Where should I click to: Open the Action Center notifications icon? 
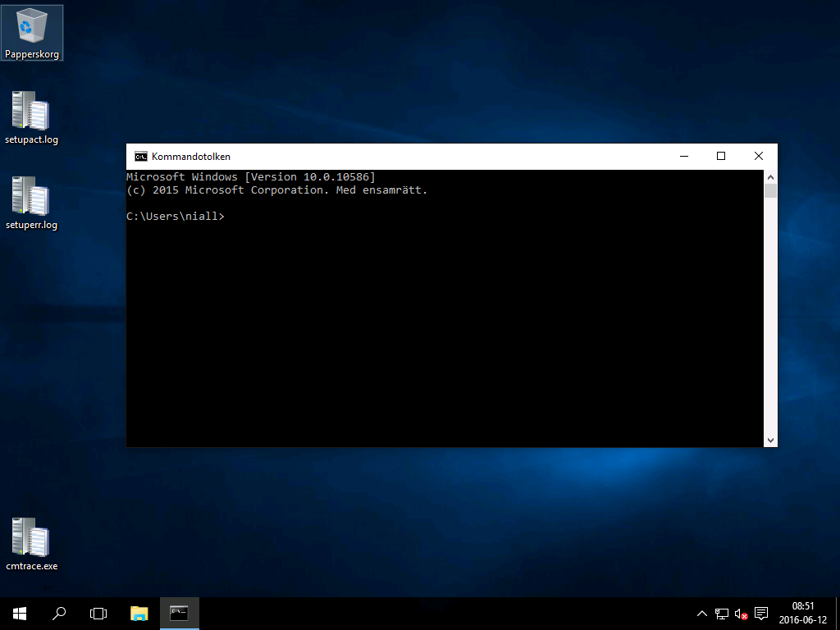760,614
